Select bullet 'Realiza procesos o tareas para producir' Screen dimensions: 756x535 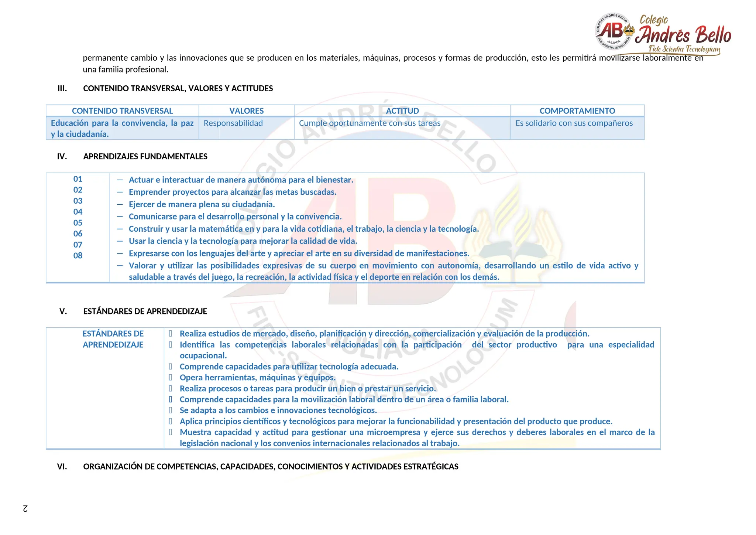coord(308,389)
